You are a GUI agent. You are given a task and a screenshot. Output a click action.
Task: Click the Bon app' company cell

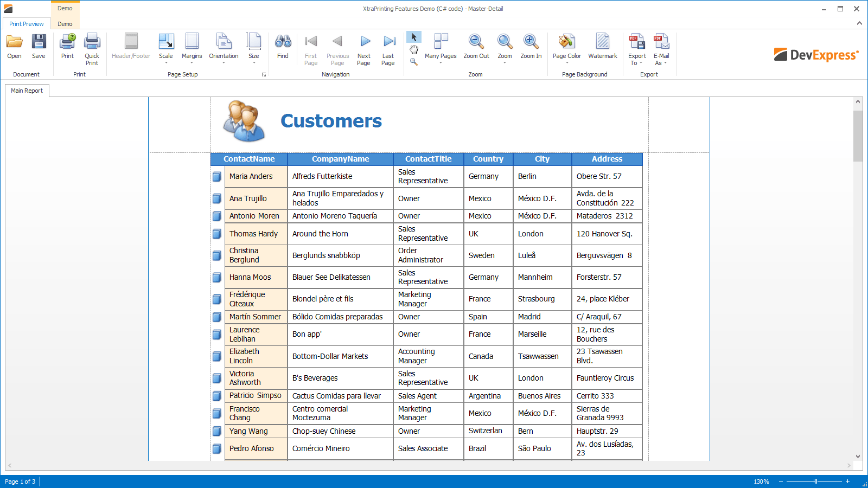340,334
